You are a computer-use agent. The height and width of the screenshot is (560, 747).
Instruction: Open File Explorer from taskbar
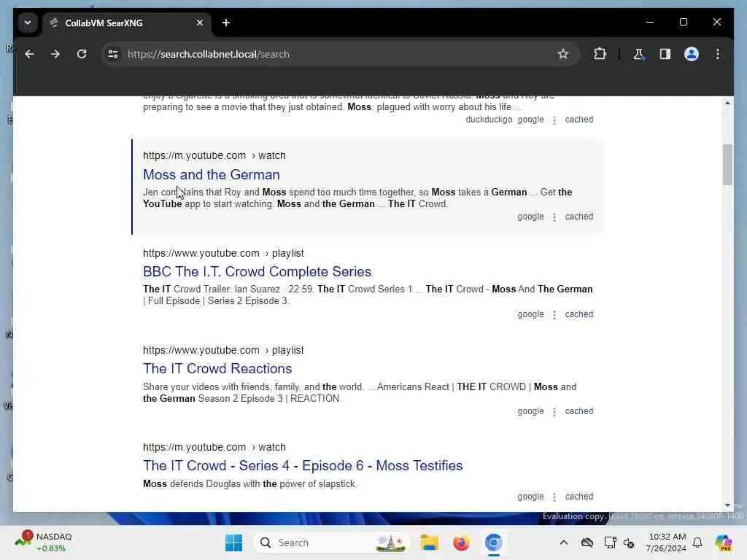(x=429, y=542)
